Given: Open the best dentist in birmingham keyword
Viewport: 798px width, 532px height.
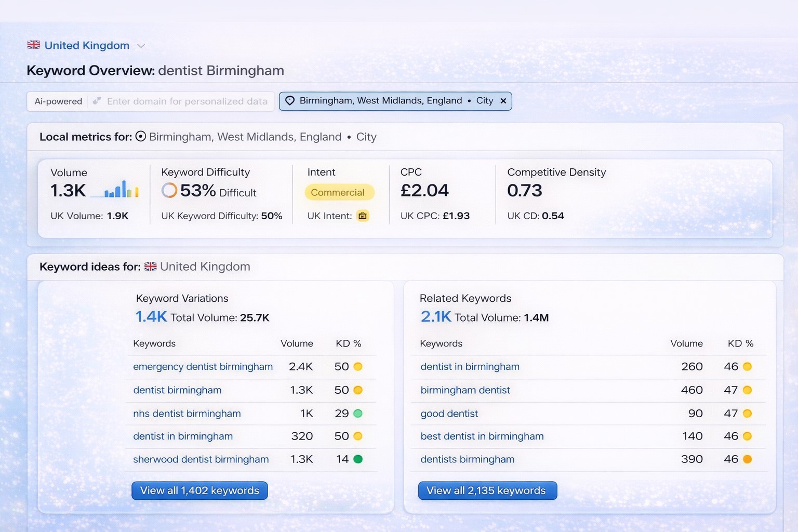Looking at the screenshot, I should pos(482,436).
